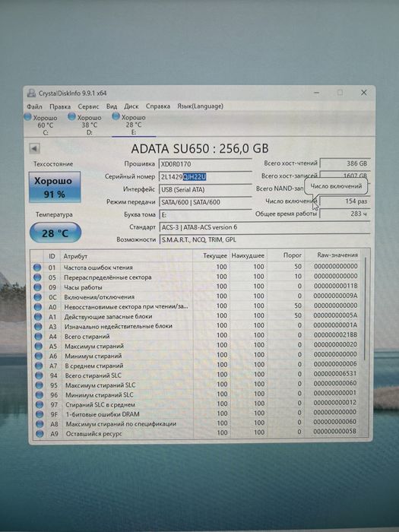
Task: Click the status icon for attribute A3
Action: click(38, 326)
